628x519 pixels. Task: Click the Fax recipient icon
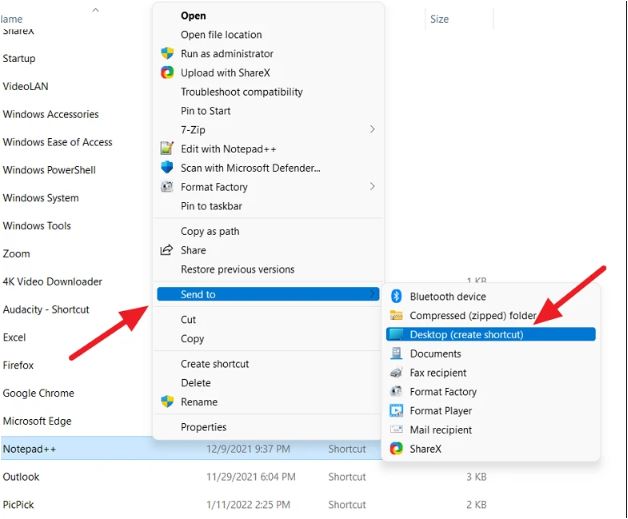click(x=396, y=372)
